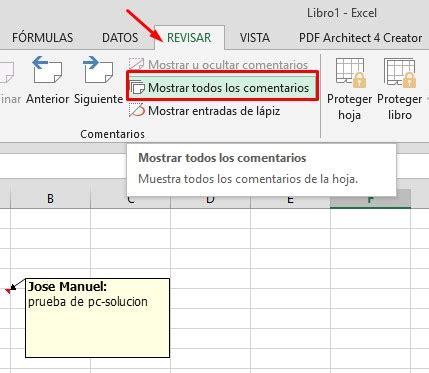Click the pencil ink entries icon

137,111
